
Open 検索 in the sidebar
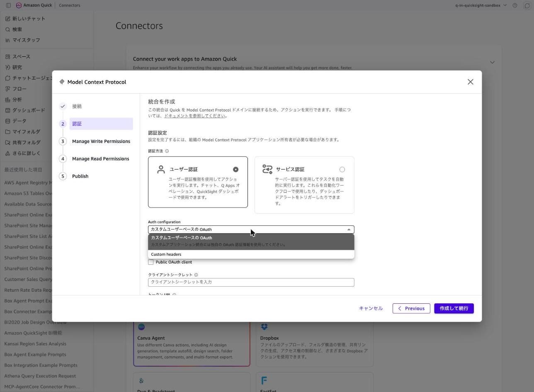coord(14,29)
